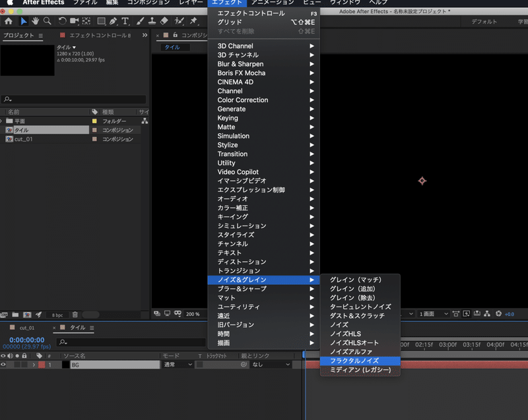Image resolution: width=528 pixels, height=420 pixels.
Task: Open the Home screen icon
Action: click(8, 21)
